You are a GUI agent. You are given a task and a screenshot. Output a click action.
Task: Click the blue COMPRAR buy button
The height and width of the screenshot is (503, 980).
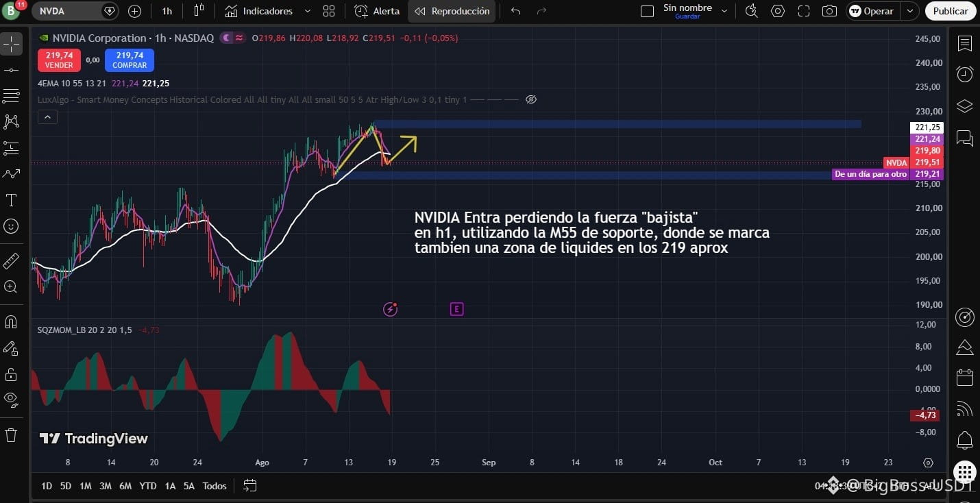pos(130,60)
